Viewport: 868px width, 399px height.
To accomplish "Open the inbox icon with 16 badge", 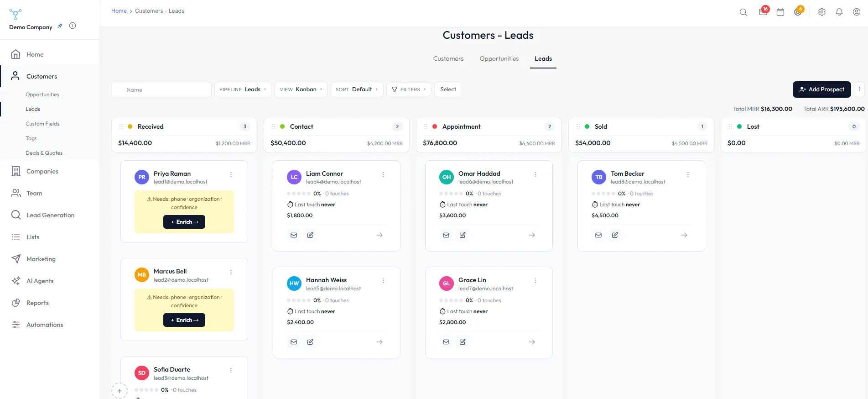I will (x=763, y=12).
